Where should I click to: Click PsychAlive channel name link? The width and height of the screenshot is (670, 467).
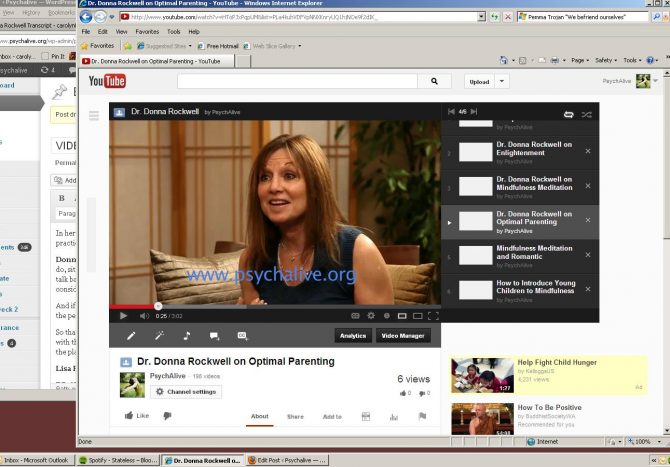pos(168,376)
